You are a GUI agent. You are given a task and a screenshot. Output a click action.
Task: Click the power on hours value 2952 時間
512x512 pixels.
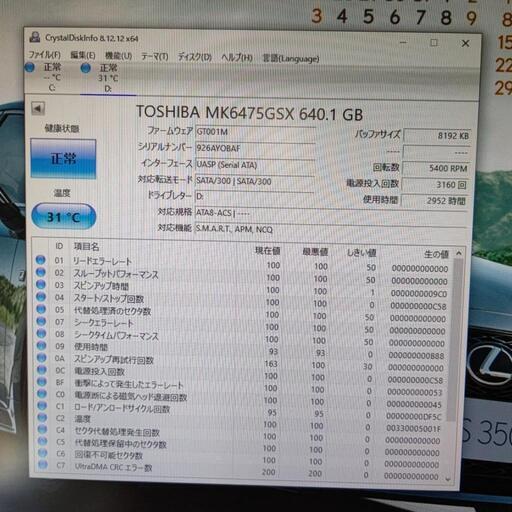pyautogui.click(x=435, y=201)
